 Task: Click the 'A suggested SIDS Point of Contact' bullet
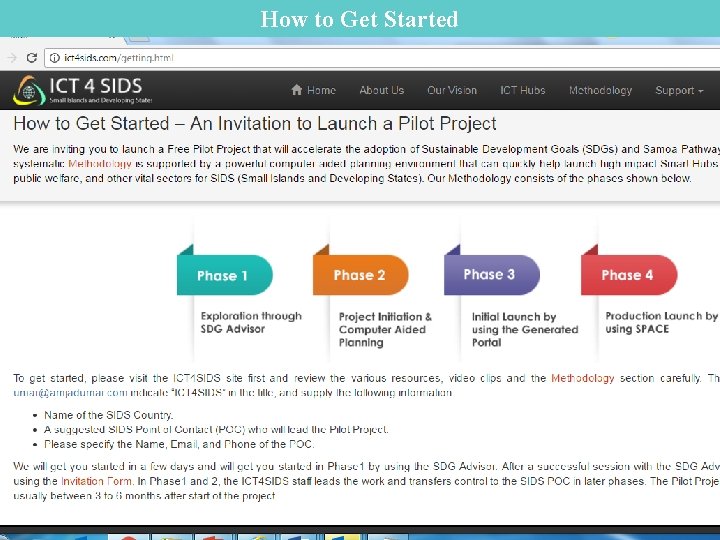[216, 430]
